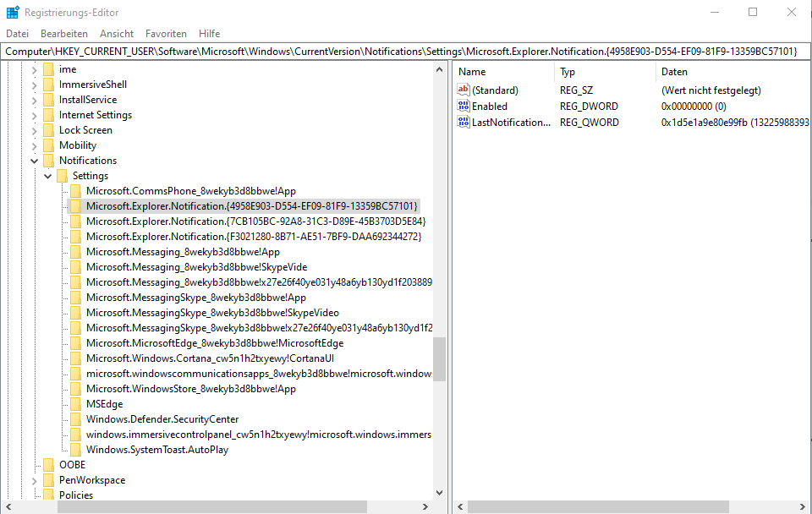Expand the Internet Settings key

coord(34,116)
